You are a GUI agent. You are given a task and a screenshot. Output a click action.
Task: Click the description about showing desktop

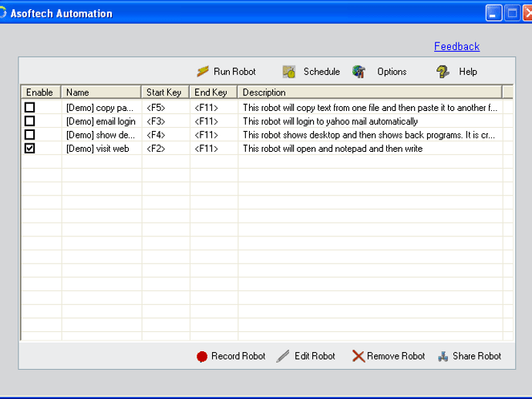point(369,135)
